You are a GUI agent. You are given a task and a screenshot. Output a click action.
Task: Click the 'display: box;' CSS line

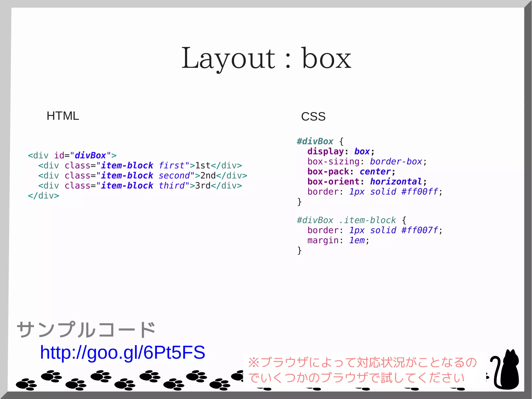pos(341,152)
